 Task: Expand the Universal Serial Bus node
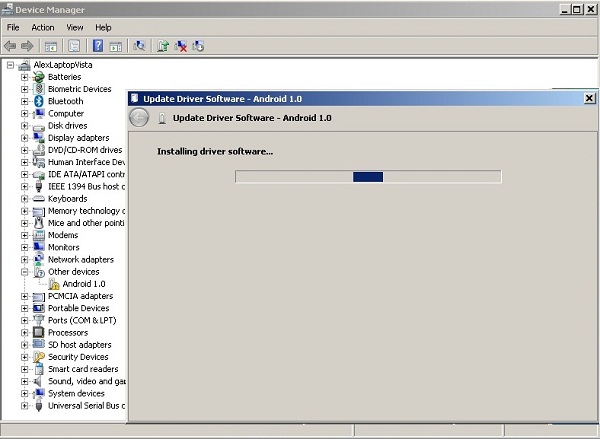tap(25, 406)
